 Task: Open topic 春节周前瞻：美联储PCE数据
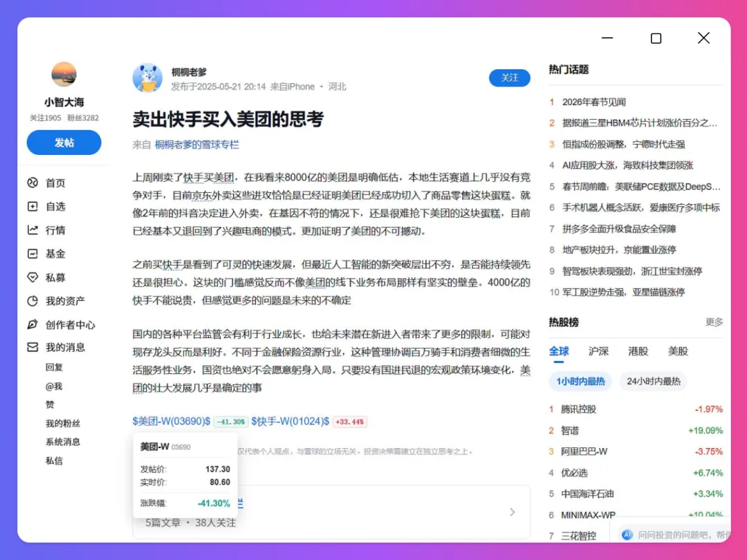click(x=641, y=187)
